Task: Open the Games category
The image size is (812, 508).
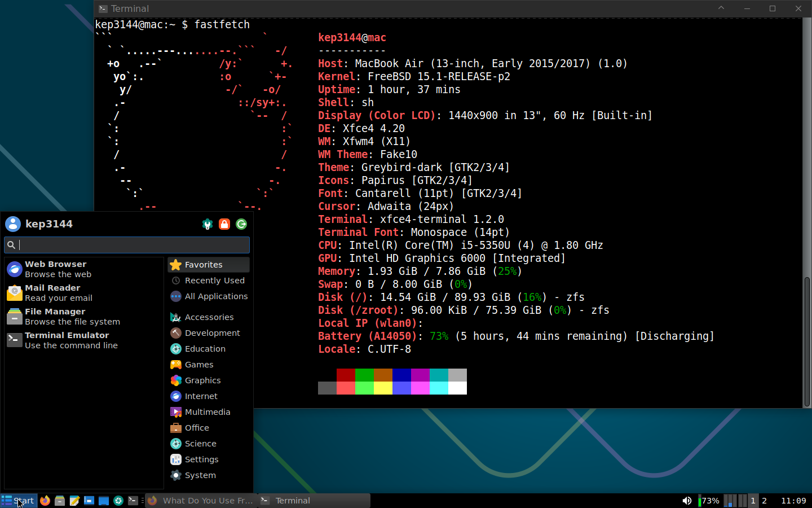Action: (x=209, y=365)
